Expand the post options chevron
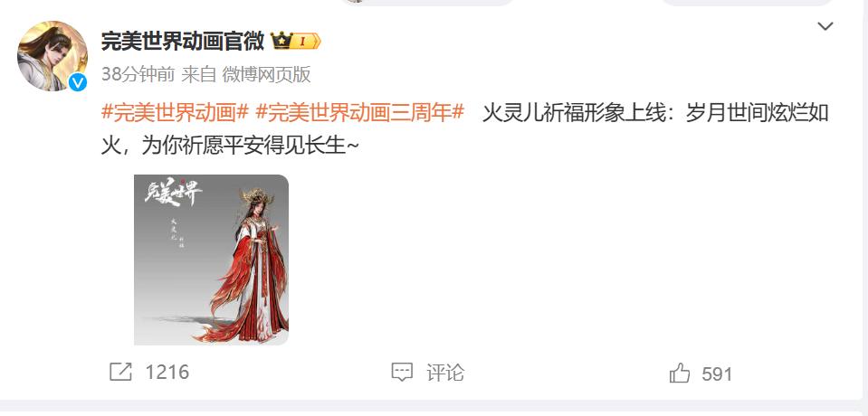This screenshot has width=868, height=416. [825, 26]
